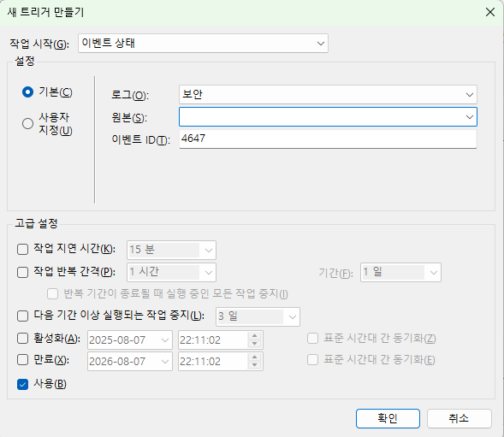504x437 pixels.
Task: Uncheck the 사용 enabled checkbox
Action: pyautogui.click(x=22, y=384)
